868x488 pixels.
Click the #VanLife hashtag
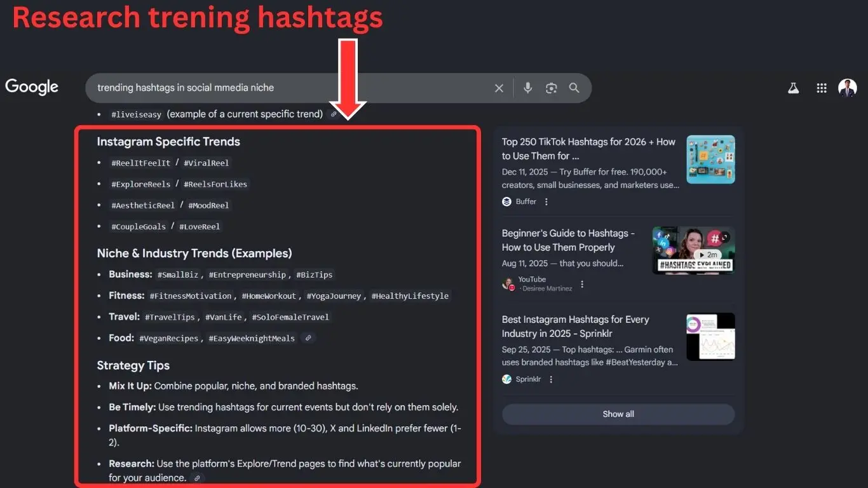224,317
